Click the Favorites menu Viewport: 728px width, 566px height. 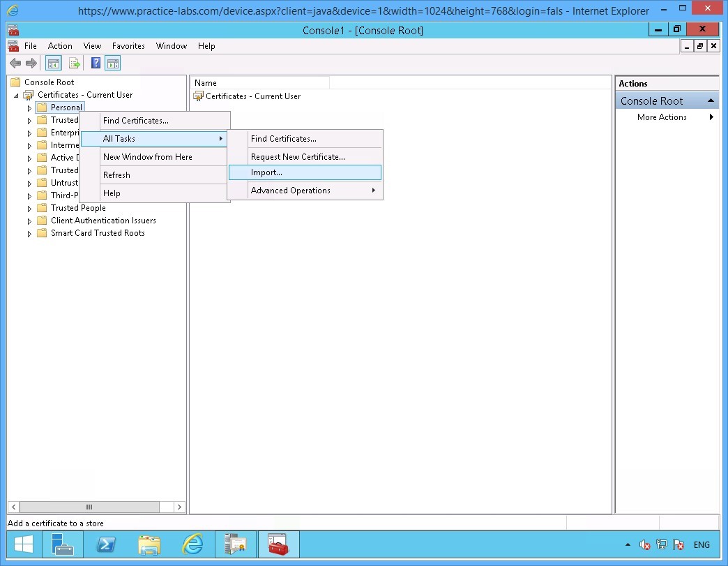click(128, 46)
